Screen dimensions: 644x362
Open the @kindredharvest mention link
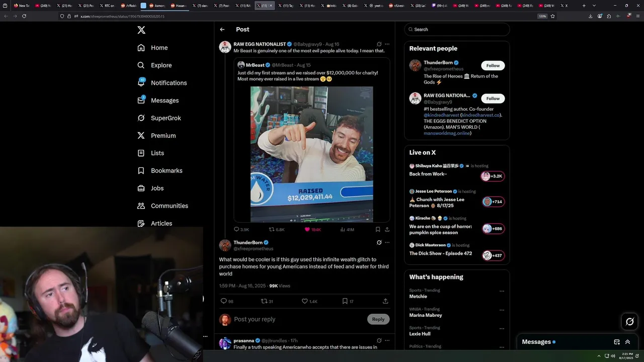pos(441,115)
